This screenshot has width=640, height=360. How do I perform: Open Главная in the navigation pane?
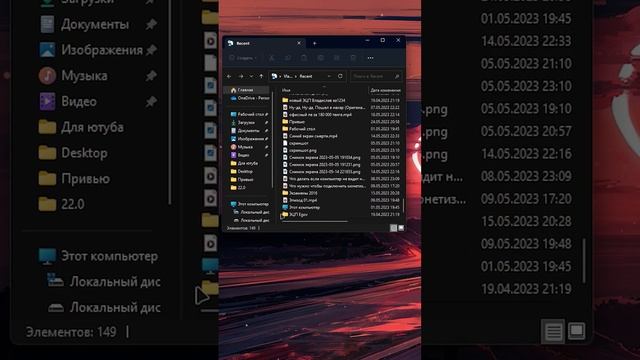[x=247, y=90]
